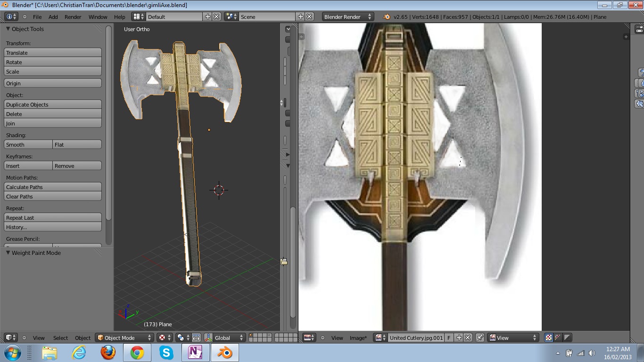
Task: Click the Firefox icon in the taskbar
Action: click(x=108, y=353)
